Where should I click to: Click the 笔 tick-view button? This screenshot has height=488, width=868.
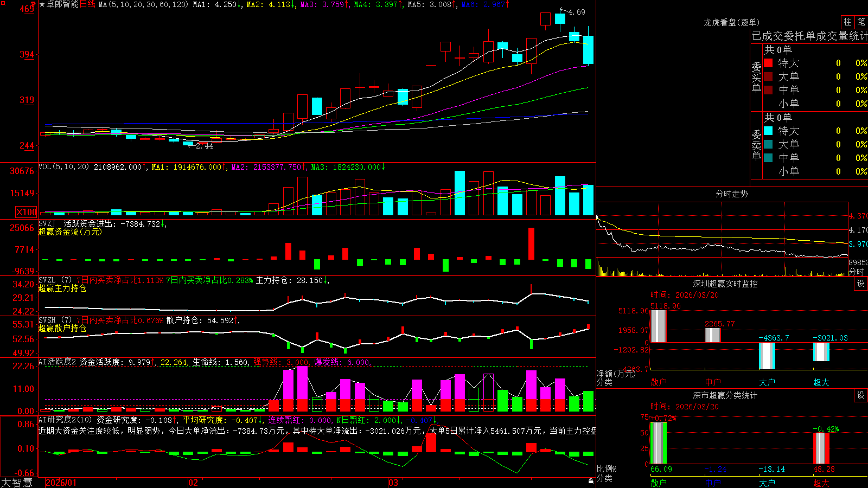click(861, 22)
